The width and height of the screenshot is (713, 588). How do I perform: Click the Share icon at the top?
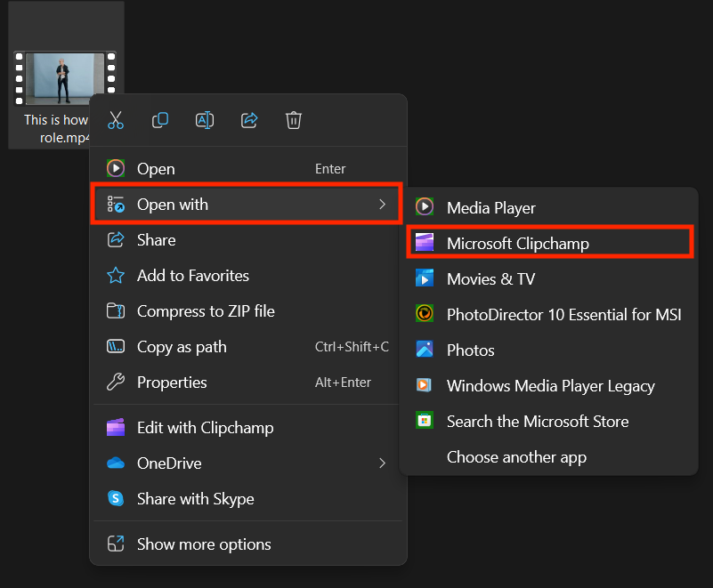coord(248,119)
